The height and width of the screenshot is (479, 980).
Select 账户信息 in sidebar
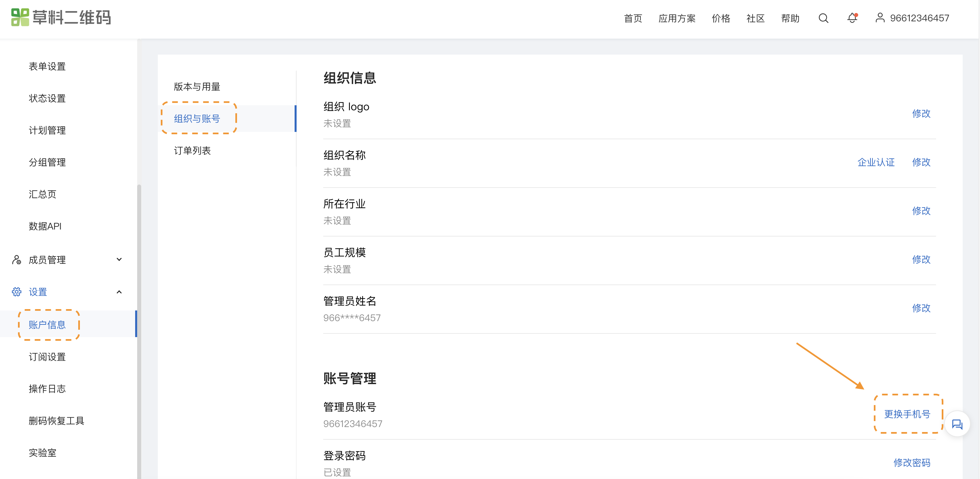(x=47, y=325)
